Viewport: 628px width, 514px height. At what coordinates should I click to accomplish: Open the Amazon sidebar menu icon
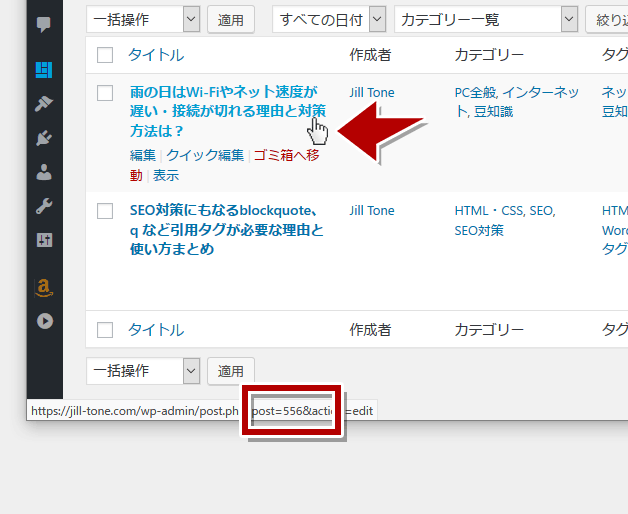click(x=44, y=288)
